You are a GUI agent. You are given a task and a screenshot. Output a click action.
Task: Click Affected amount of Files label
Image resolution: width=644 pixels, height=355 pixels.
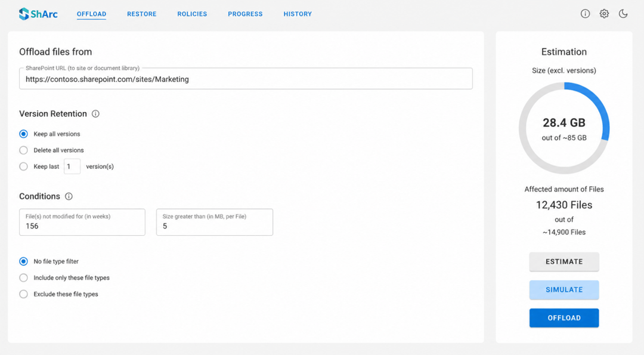564,189
